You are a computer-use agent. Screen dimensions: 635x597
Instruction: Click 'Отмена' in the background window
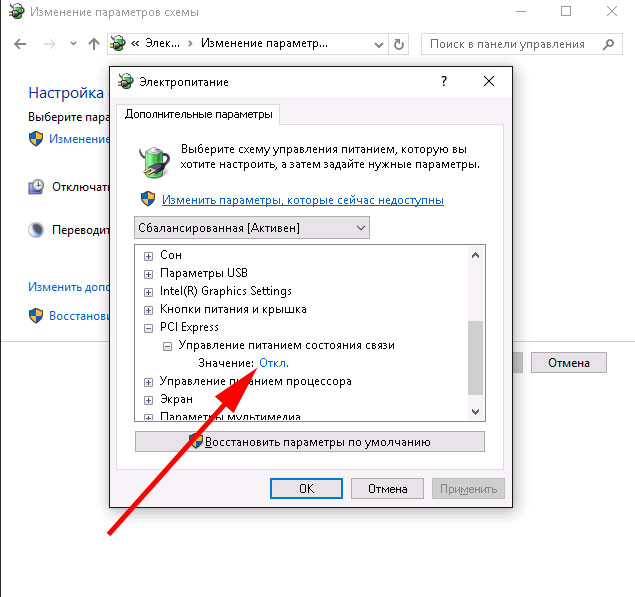pos(569,362)
